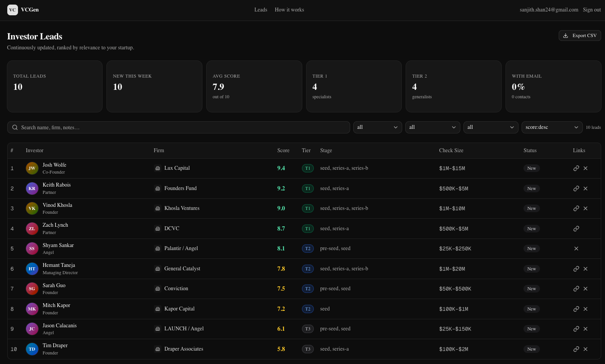Remove Hemant Taneja using X icon

[x=585, y=269]
